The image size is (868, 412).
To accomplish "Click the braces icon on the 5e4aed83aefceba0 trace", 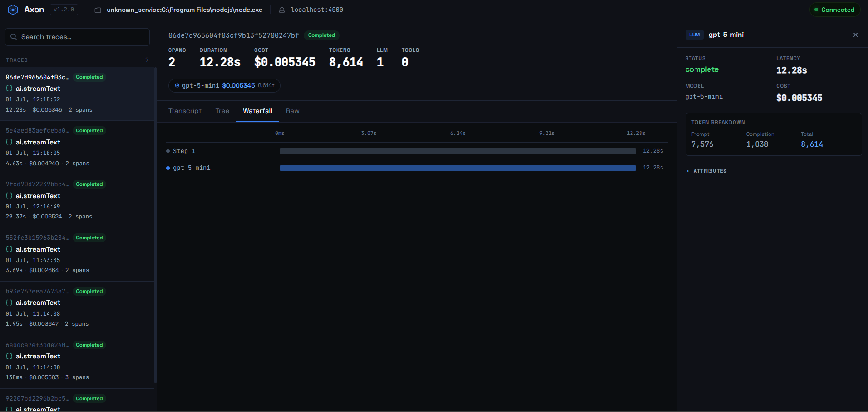I will pos(9,142).
